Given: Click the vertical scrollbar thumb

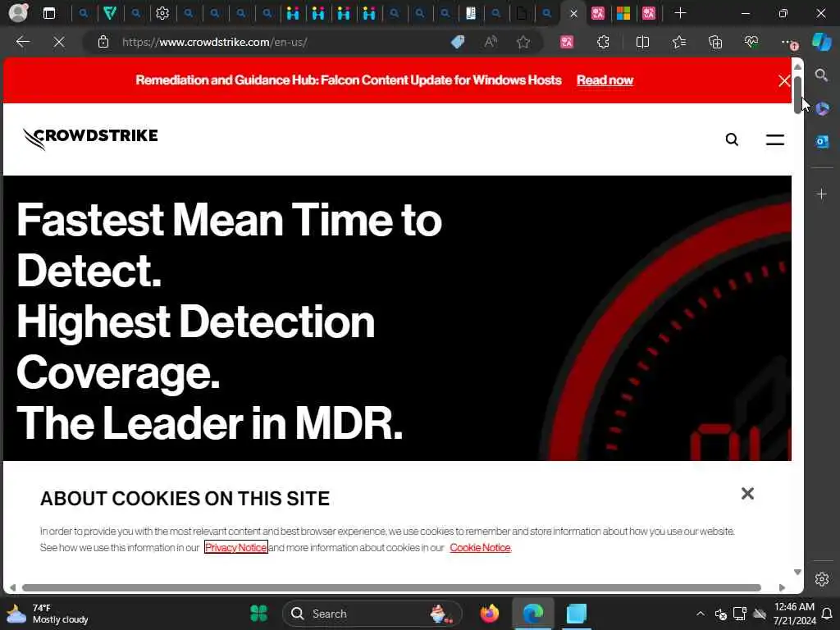Looking at the screenshot, I should [797, 94].
